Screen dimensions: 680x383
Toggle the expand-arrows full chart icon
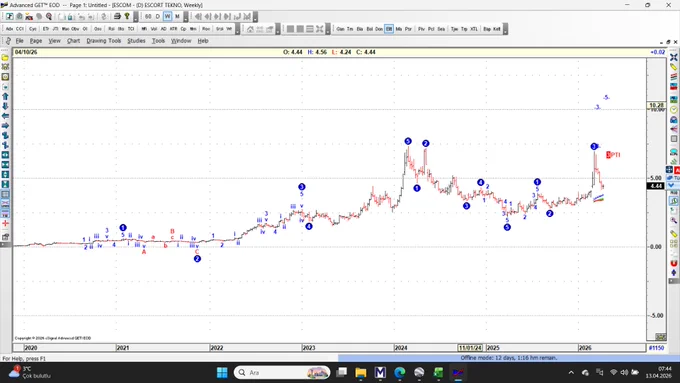click(320, 29)
